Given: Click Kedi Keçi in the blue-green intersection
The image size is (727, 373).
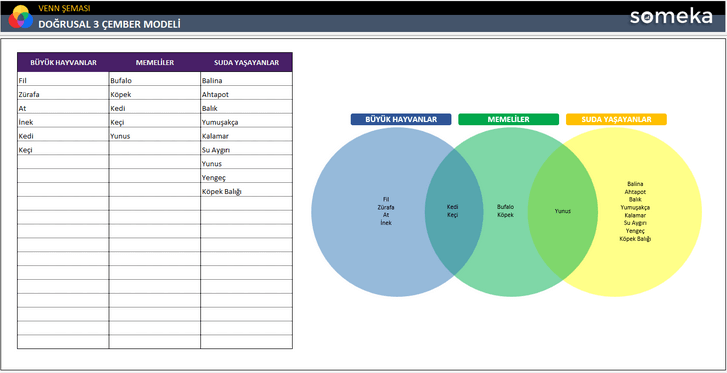Looking at the screenshot, I should (x=453, y=211).
